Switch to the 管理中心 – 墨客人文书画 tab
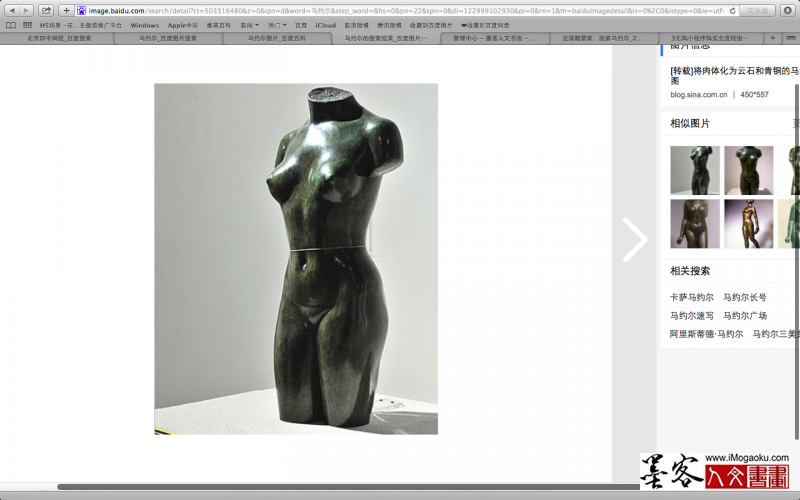 [x=494, y=38]
